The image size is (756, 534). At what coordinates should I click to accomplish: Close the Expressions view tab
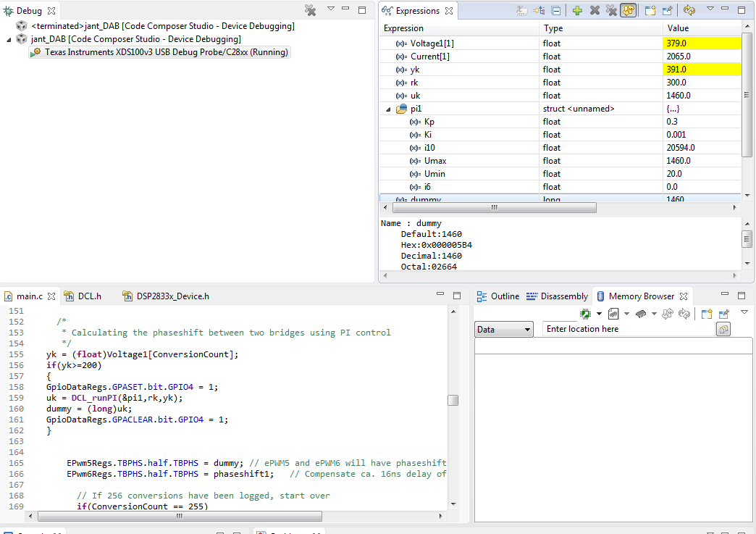(449, 11)
